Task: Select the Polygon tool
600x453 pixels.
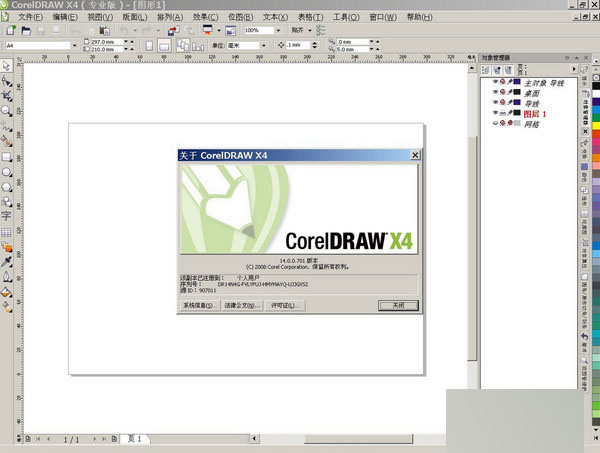Action: click(x=6, y=187)
